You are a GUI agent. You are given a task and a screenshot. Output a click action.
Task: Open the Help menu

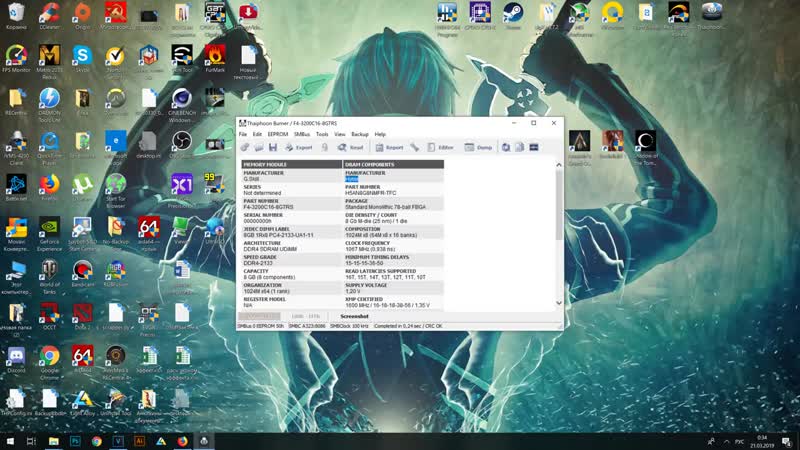coord(380,134)
